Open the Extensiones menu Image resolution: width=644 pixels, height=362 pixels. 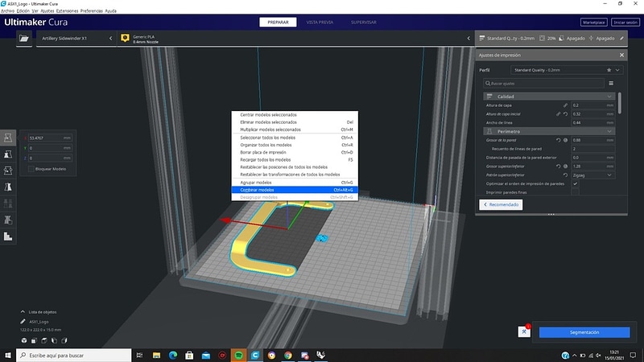[67, 11]
